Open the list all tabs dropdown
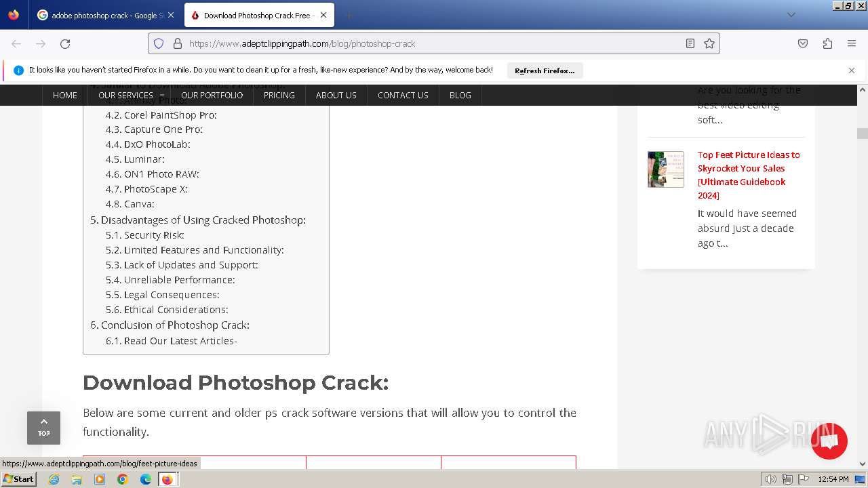 tap(791, 15)
